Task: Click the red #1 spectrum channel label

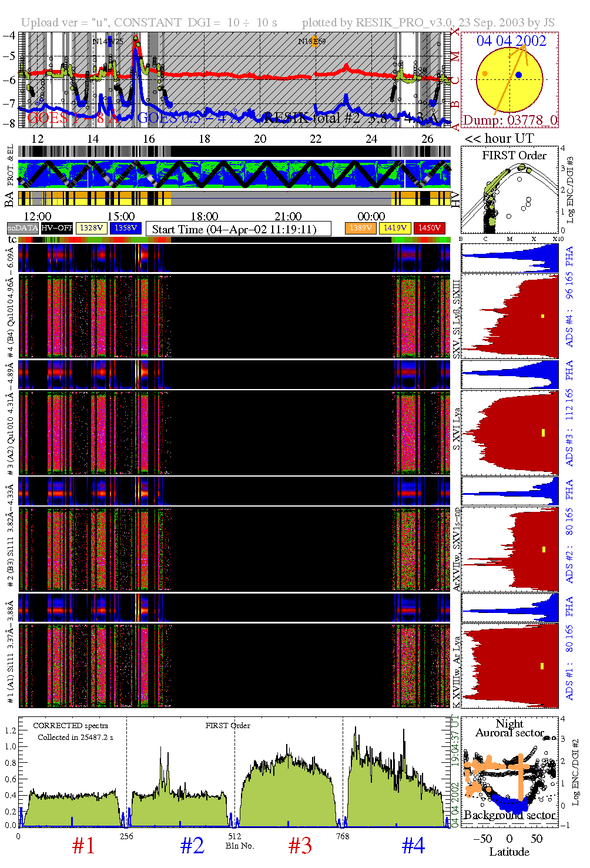Action: click(83, 846)
